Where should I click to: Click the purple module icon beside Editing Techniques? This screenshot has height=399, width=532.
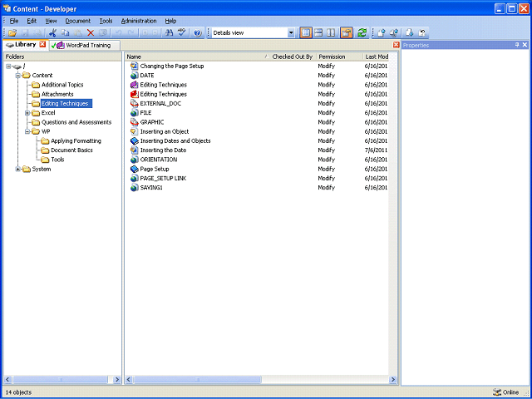(135, 85)
